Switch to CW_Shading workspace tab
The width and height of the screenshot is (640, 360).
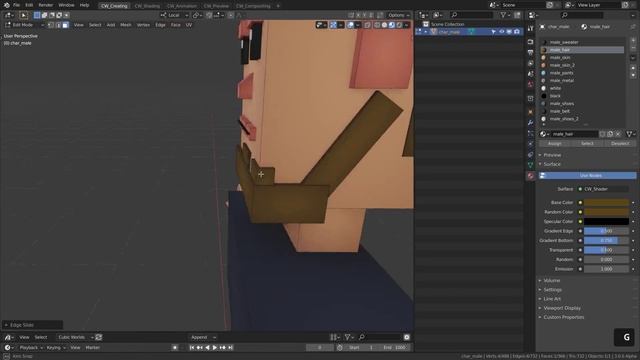pos(147,6)
